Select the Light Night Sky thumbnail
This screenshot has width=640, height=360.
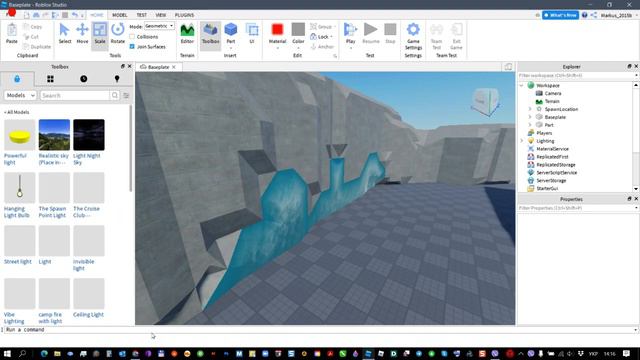tap(89, 135)
